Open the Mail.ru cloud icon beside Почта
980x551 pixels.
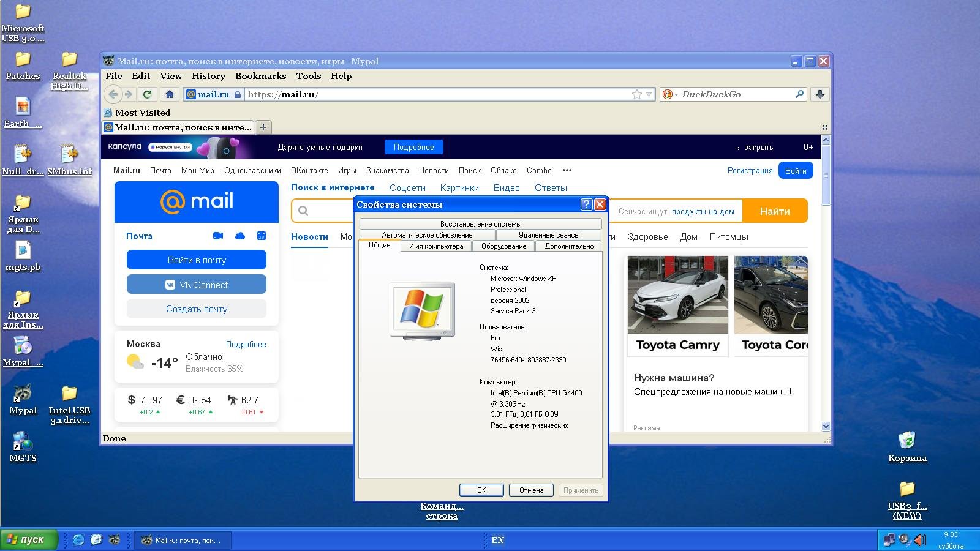coord(240,236)
